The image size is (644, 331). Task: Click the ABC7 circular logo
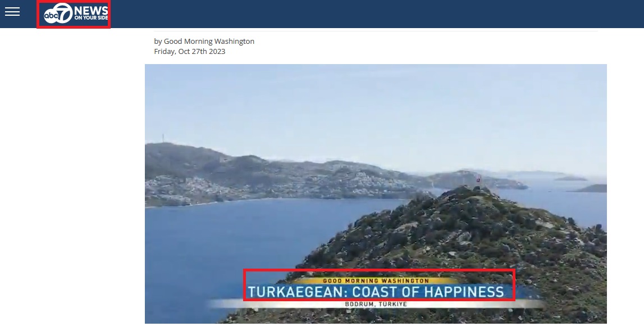[x=58, y=14]
